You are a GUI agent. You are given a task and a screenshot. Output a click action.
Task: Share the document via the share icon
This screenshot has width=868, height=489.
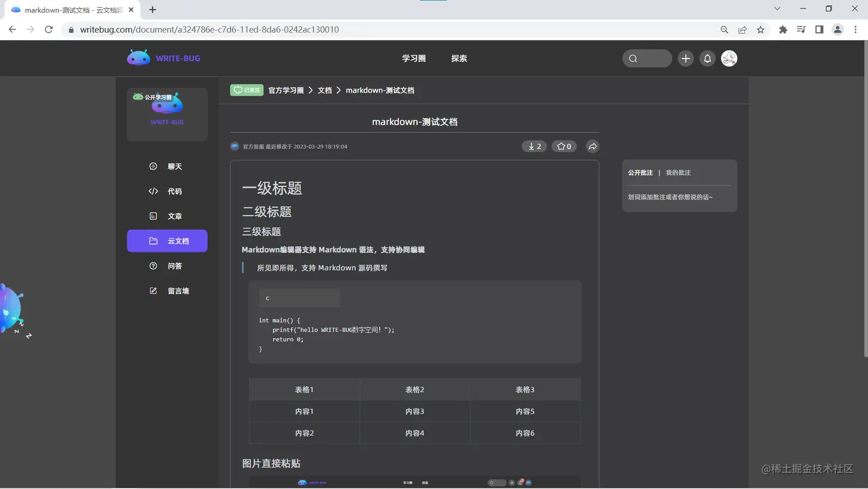[x=592, y=146]
